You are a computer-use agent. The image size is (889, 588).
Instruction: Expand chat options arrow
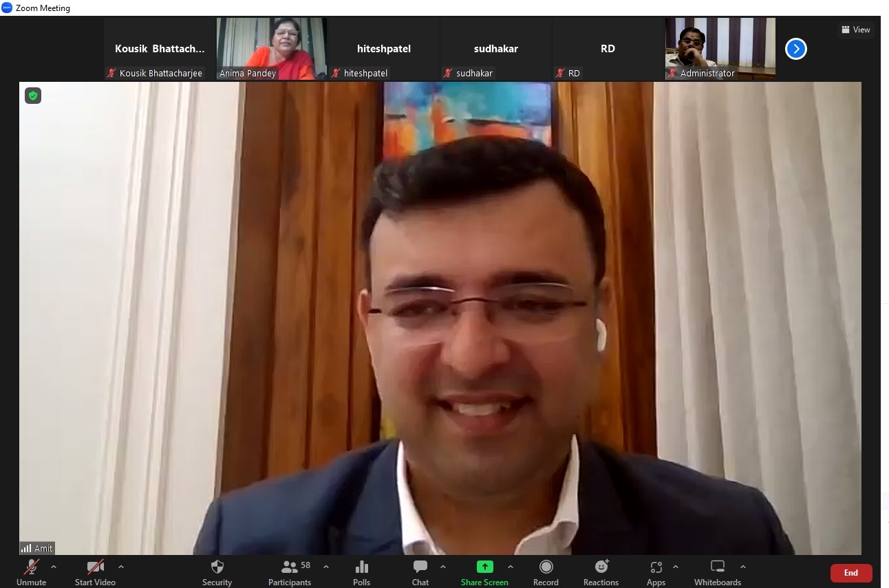tap(443, 567)
